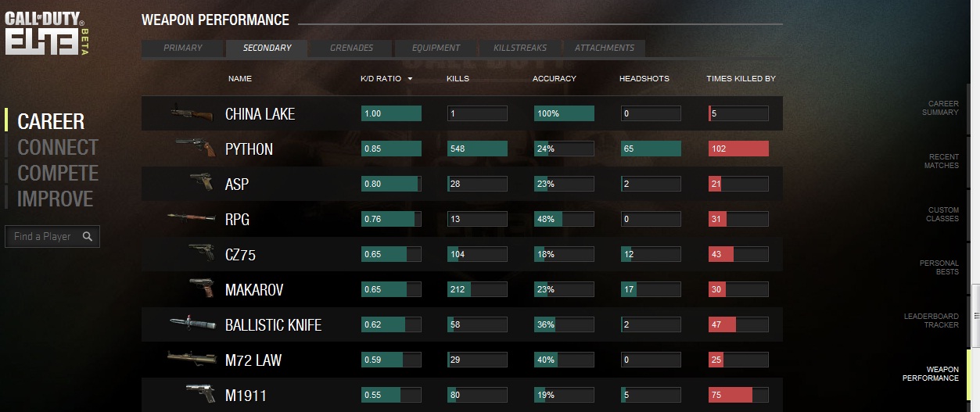The image size is (980, 412).
Task: Click M1911 times killed value 75
Action: pos(716,395)
